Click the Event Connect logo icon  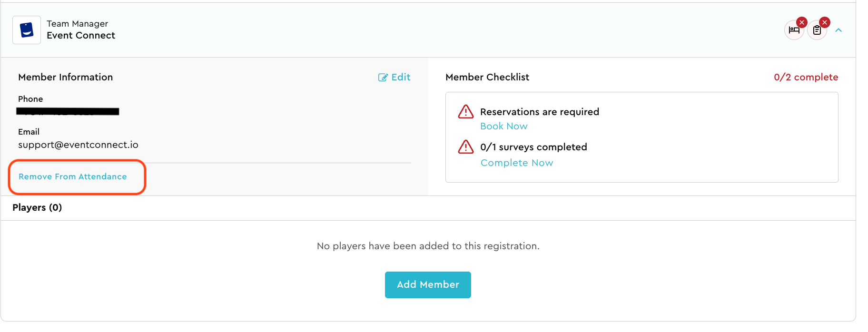pyautogui.click(x=27, y=30)
